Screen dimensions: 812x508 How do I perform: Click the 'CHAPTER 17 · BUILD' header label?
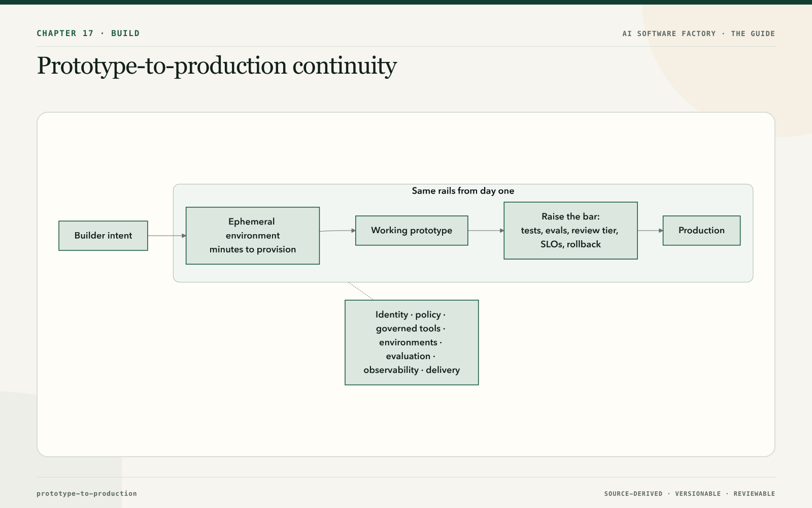88,34
